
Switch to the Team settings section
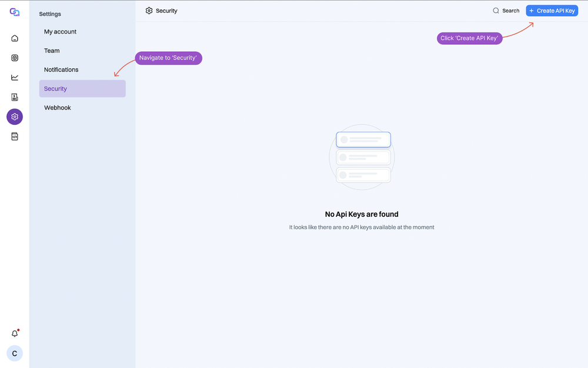coord(51,51)
